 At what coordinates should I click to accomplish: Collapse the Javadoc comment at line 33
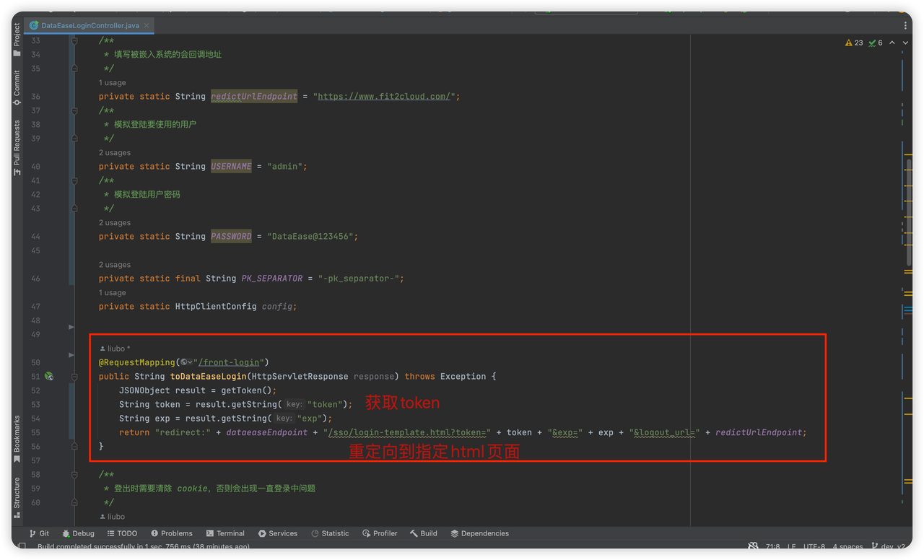pyautogui.click(x=74, y=41)
